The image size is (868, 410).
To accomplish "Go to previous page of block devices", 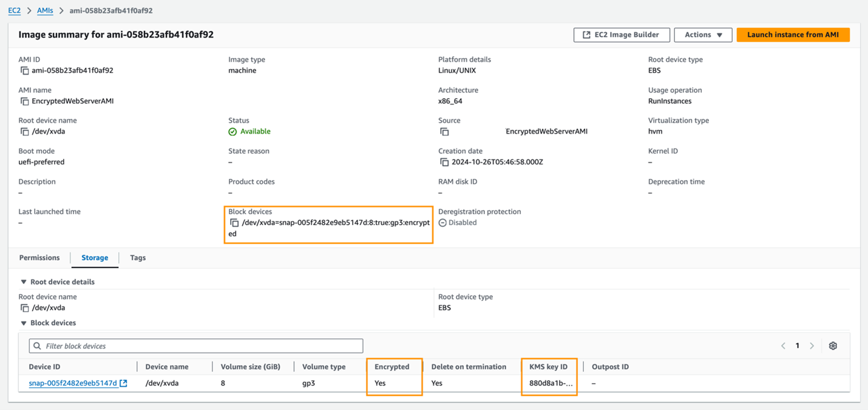I will tap(783, 346).
